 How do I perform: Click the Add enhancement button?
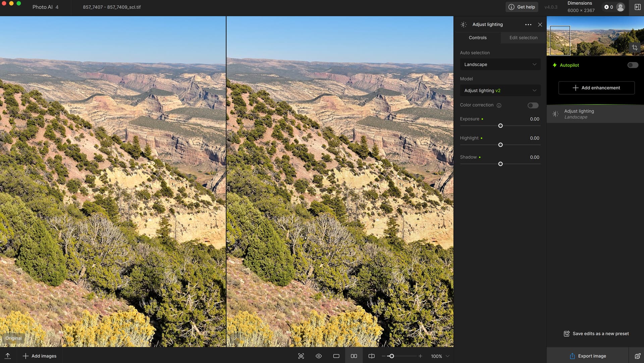click(x=596, y=88)
